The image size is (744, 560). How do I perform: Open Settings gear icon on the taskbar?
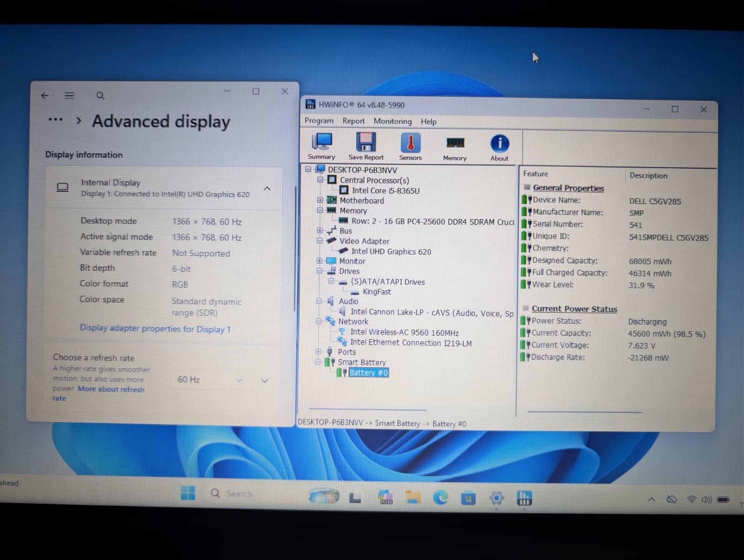click(x=497, y=499)
